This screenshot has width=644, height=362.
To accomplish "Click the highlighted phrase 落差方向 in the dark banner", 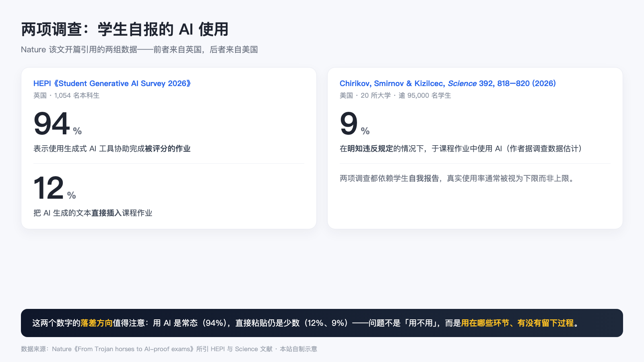I will 97,323.
